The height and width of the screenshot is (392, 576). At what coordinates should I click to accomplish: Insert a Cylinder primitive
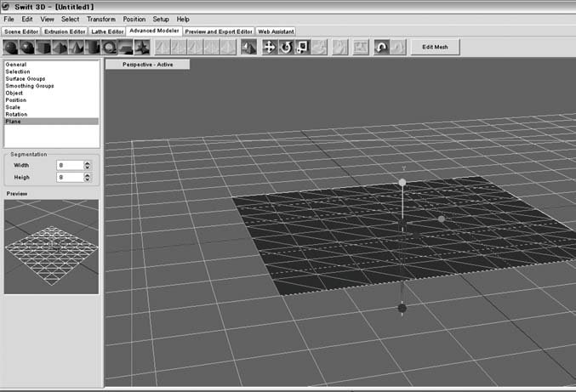pos(93,47)
